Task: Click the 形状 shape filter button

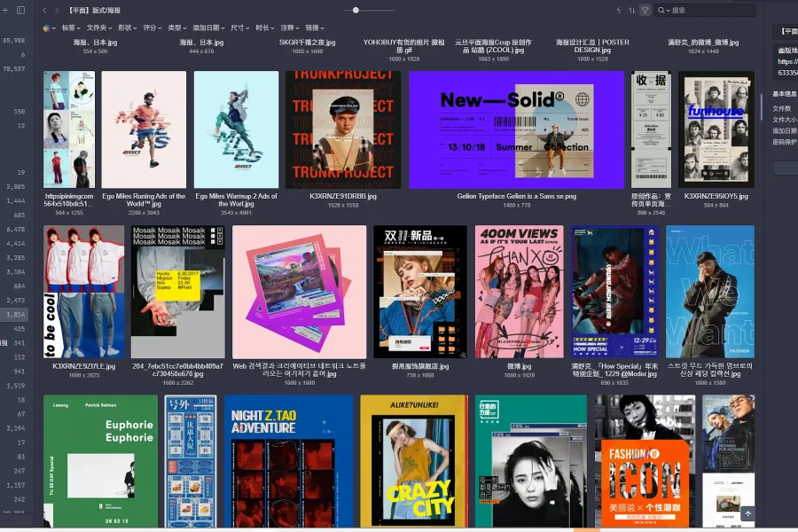Action: (128, 28)
